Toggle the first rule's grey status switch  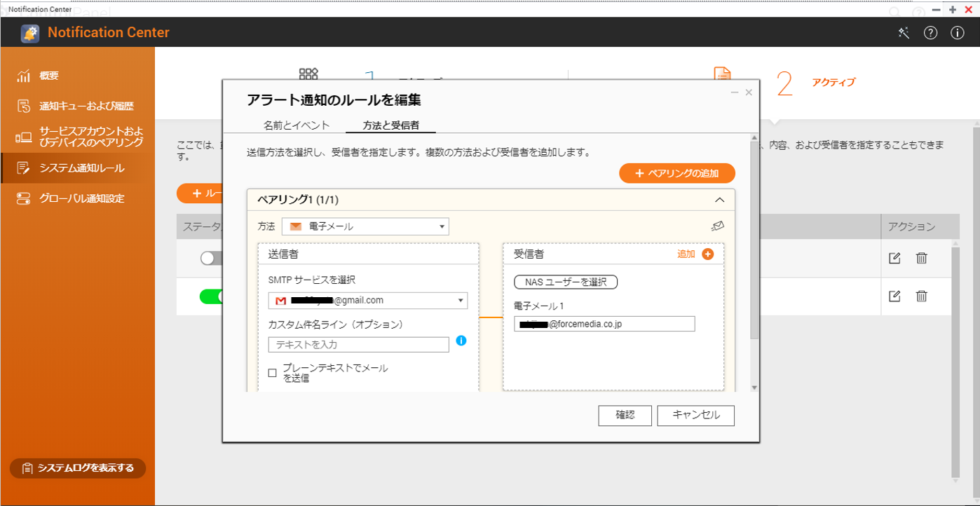pos(210,259)
